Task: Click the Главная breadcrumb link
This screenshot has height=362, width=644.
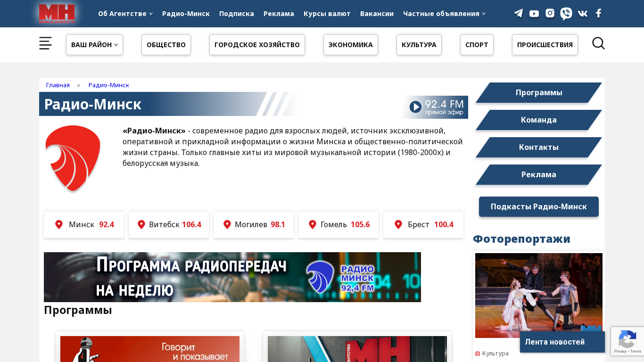Action: [x=58, y=85]
